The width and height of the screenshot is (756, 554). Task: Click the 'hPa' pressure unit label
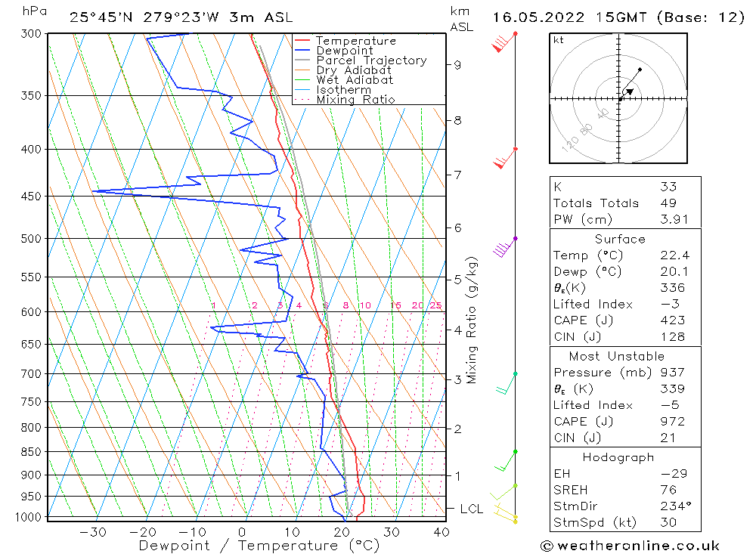click(35, 11)
